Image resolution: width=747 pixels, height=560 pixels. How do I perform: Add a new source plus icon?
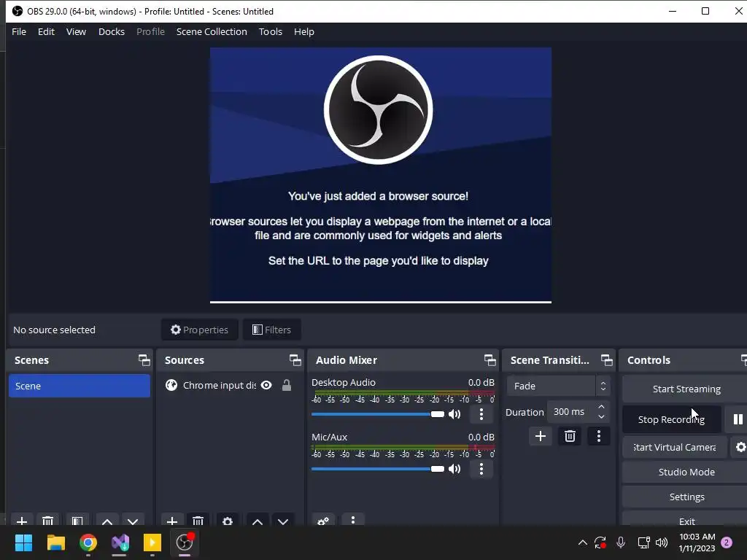pyautogui.click(x=172, y=521)
